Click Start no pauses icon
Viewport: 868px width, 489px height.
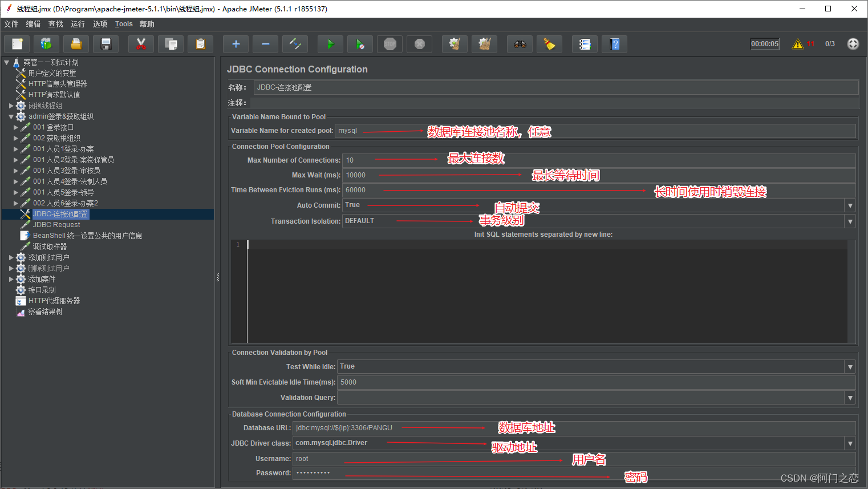pos(360,44)
